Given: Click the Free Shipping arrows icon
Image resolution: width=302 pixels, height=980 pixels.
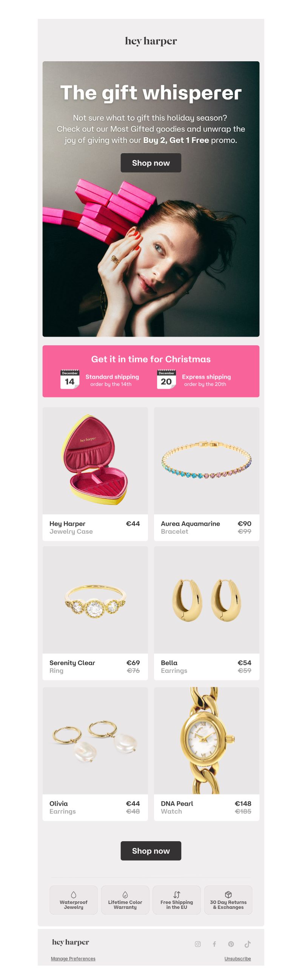Looking at the screenshot, I should pyautogui.click(x=177, y=895).
